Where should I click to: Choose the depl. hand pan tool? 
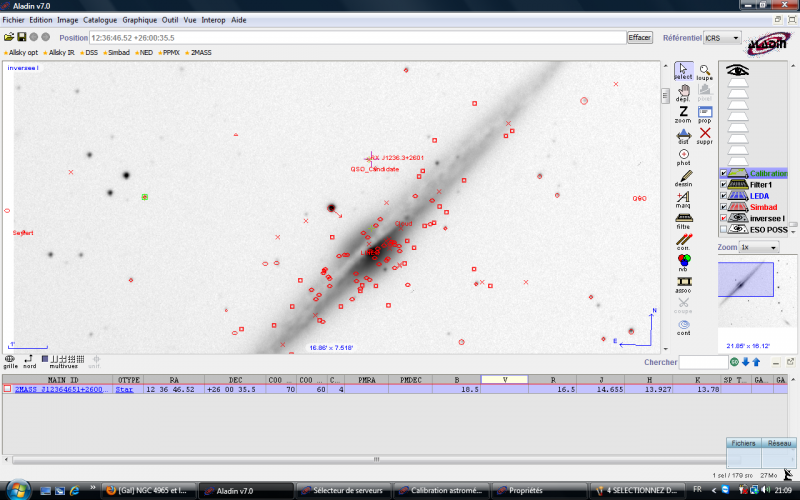[x=683, y=93]
